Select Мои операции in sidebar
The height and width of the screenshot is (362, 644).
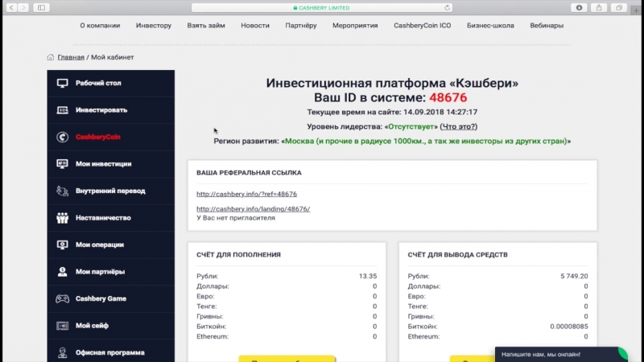tap(99, 245)
